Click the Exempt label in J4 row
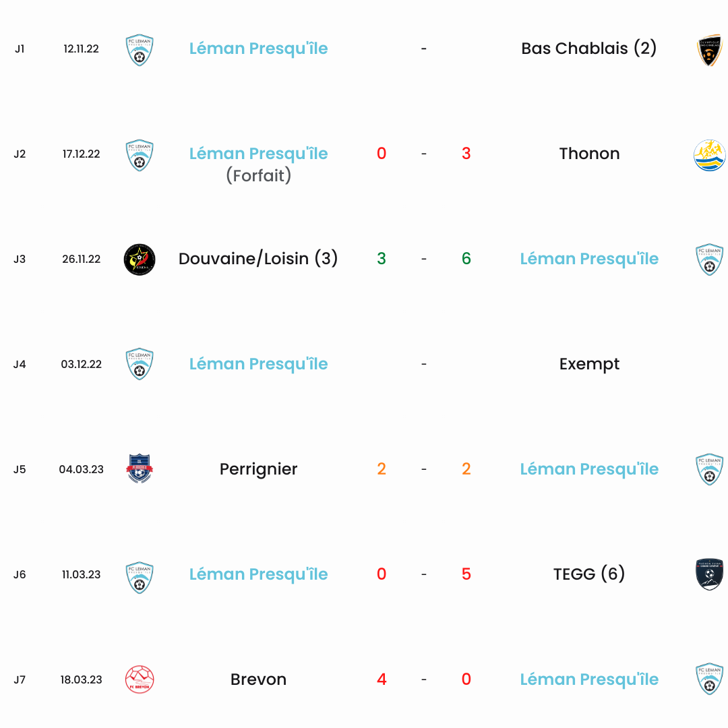Viewport: 728px width, 728px height. coord(589,365)
